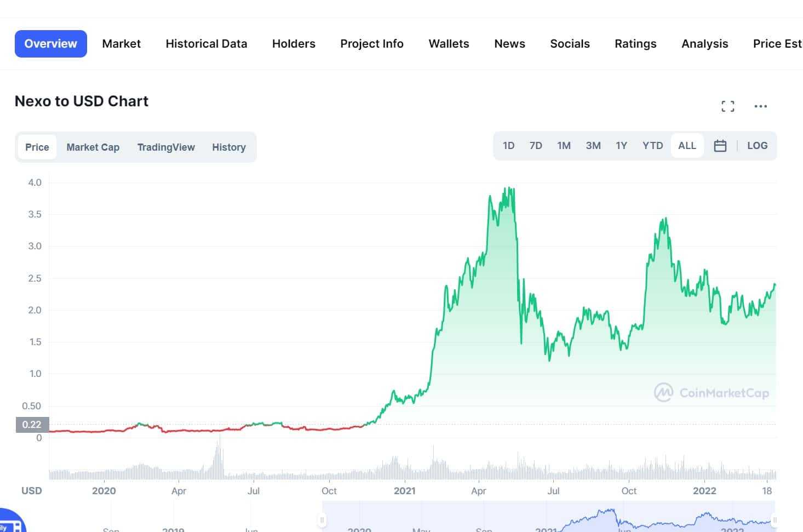Click the CoinMarketCap watermark logo
This screenshot has width=803, height=532.
click(x=712, y=393)
